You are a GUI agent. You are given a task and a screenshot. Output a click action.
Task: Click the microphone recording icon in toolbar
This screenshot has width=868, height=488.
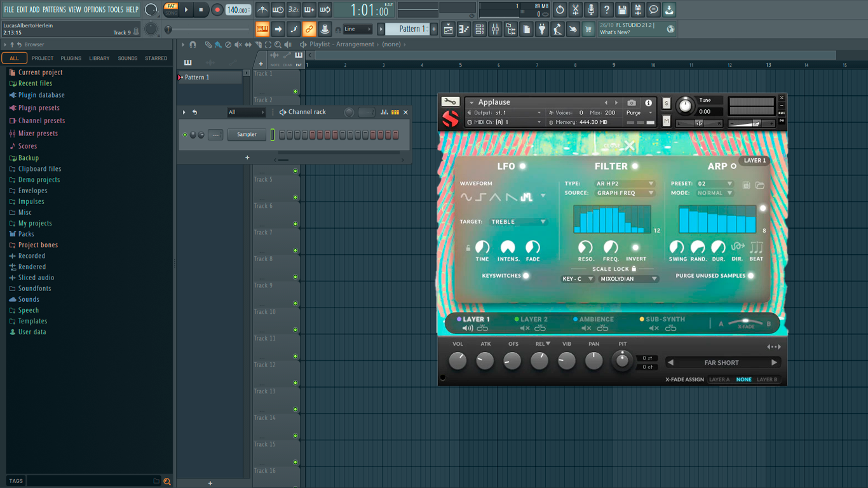click(x=591, y=10)
